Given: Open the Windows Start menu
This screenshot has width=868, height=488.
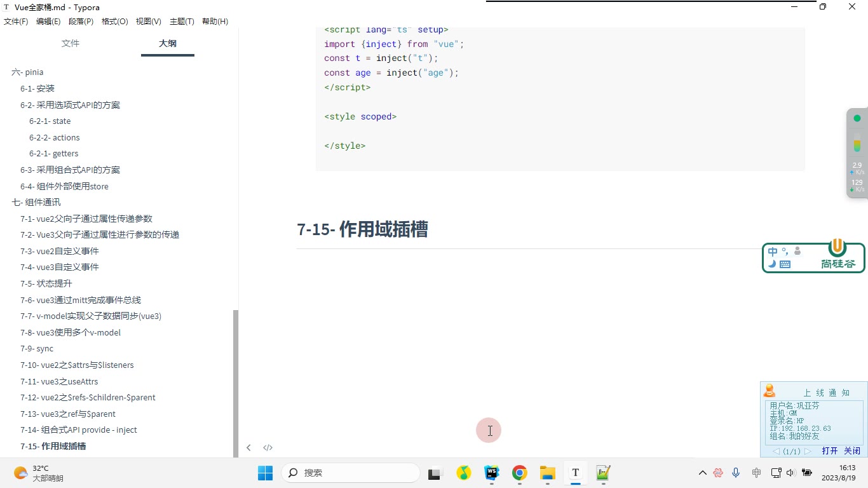Looking at the screenshot, I should click(x=266, y=473).
